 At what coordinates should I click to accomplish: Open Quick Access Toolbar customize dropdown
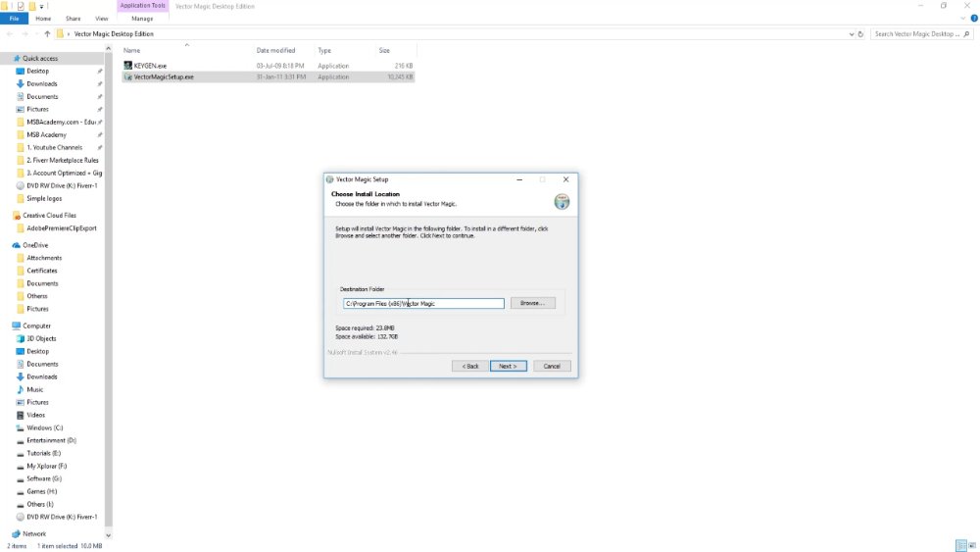tap(41, 6)
